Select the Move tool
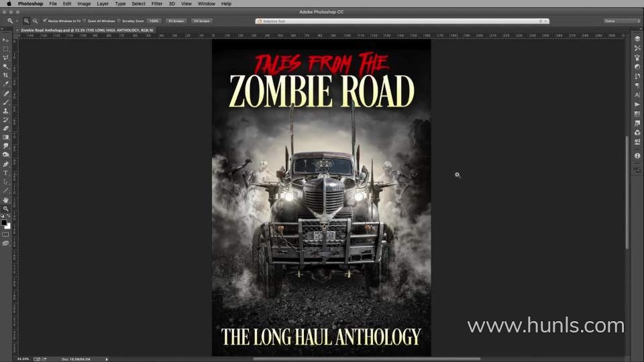 point(6,40)
